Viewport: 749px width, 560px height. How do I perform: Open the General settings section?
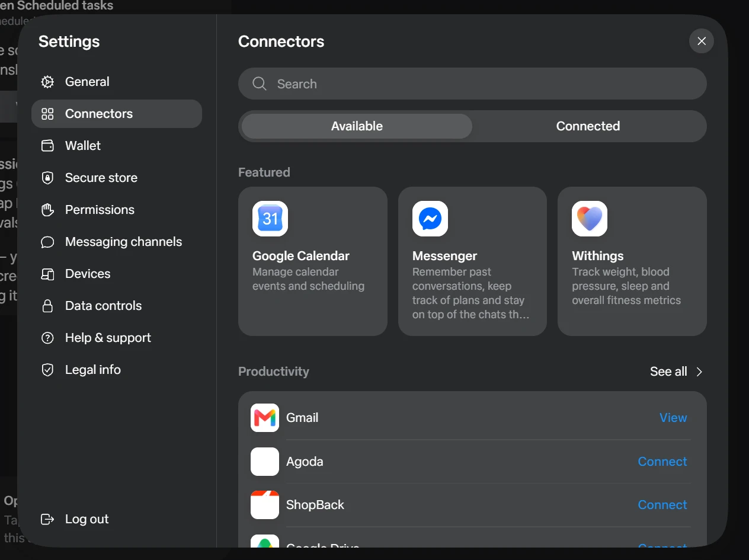(x=117, y=82)
